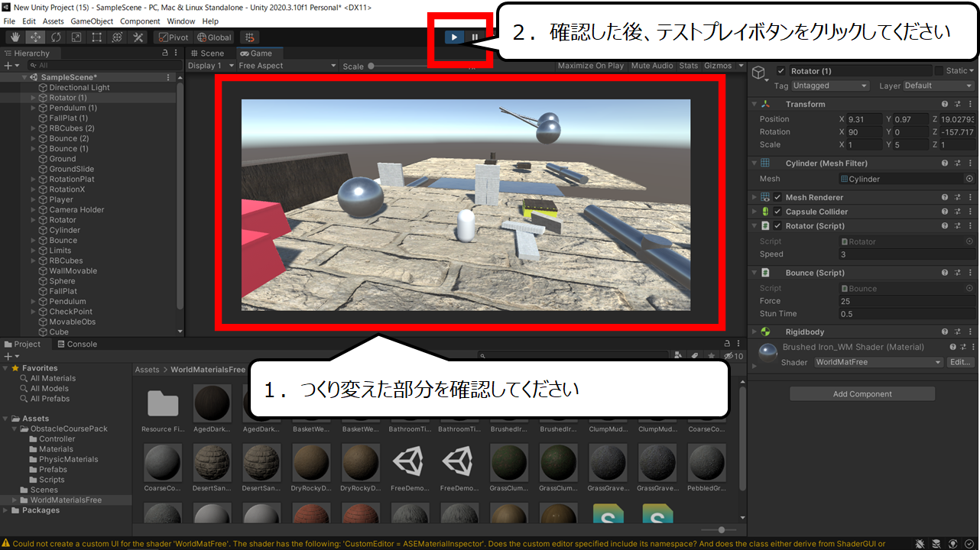Open the Component menu
The height and width of the screenshot is (550, 980).
140,21
